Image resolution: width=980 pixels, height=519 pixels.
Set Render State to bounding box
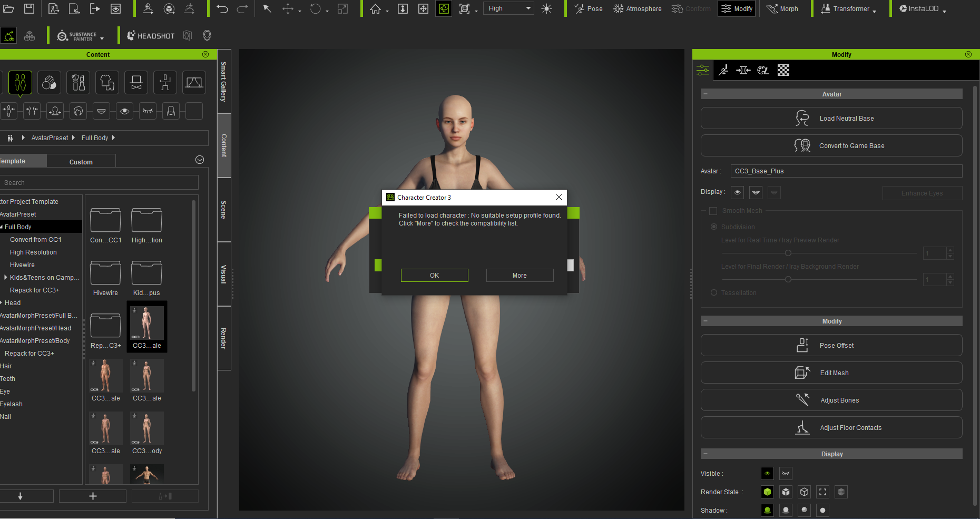822,492
